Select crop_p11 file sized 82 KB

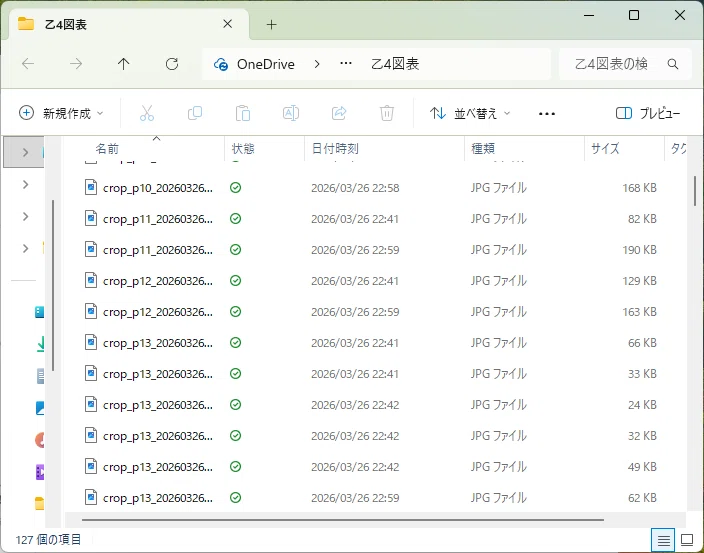[158, 219]
